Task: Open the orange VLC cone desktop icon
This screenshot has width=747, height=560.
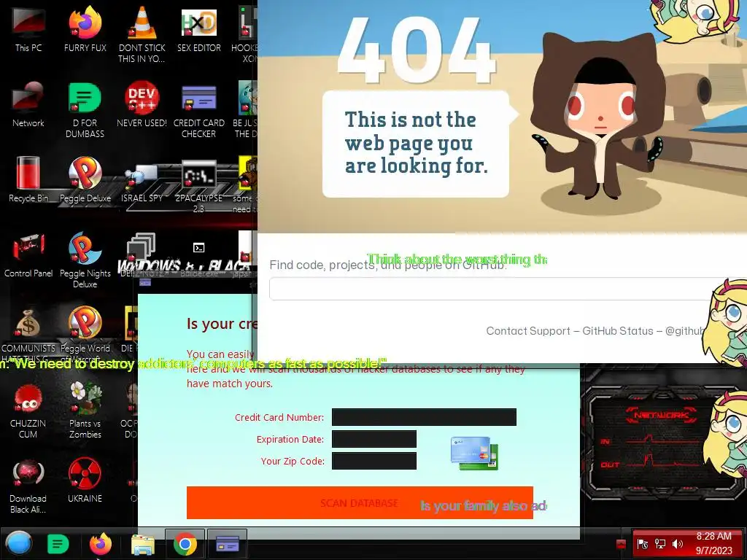Action: point(142,34)
